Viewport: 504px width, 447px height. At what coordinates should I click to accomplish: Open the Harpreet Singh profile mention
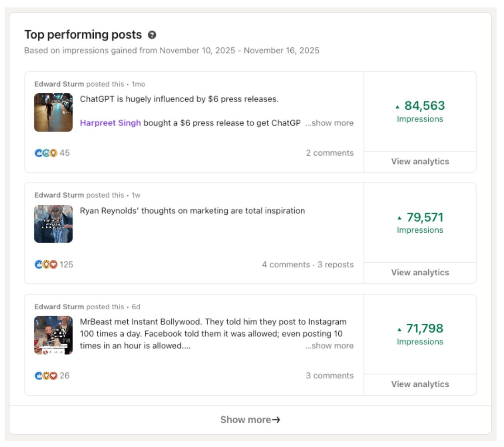point(110,123)
